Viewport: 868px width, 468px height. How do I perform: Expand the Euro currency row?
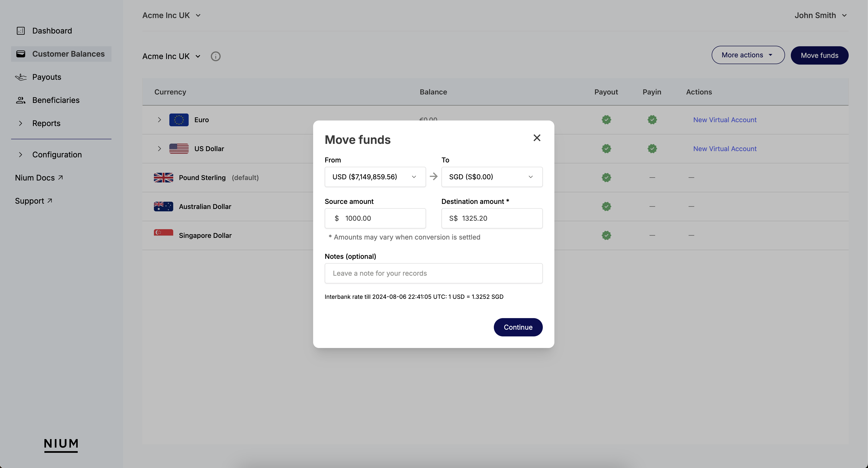click(159, 120)
